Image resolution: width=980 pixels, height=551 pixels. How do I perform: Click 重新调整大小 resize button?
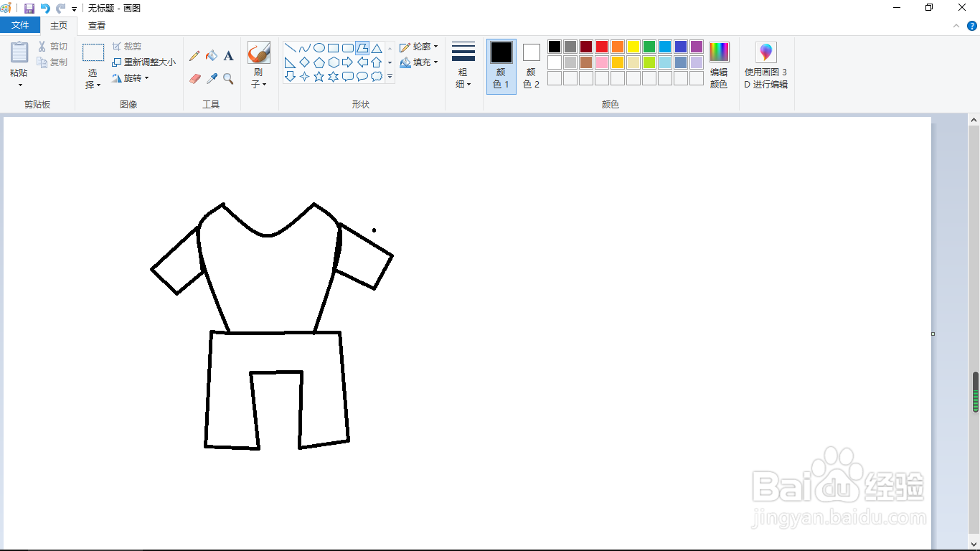143,62
